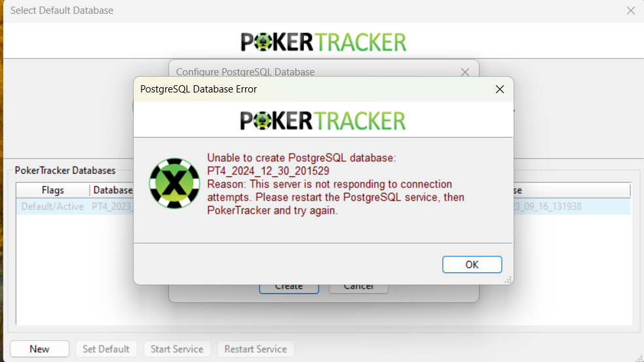
Task: Sort by the Flags column header
Action: (x=53, y=190)
